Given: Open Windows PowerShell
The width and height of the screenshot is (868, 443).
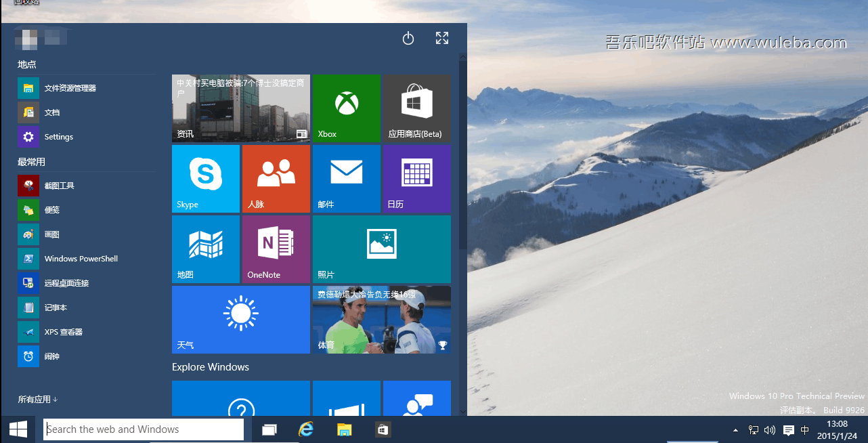Looking at the screenshot, I should click(86, 259).
